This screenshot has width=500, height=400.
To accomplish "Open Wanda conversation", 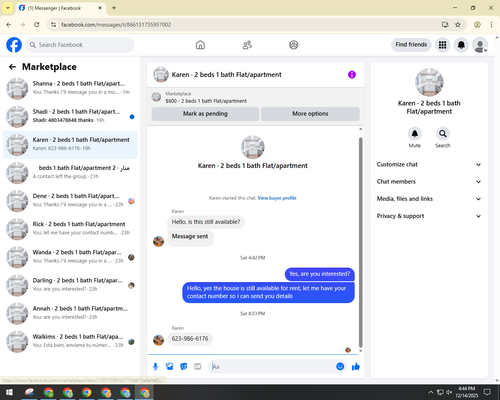I will click(70, 257).
